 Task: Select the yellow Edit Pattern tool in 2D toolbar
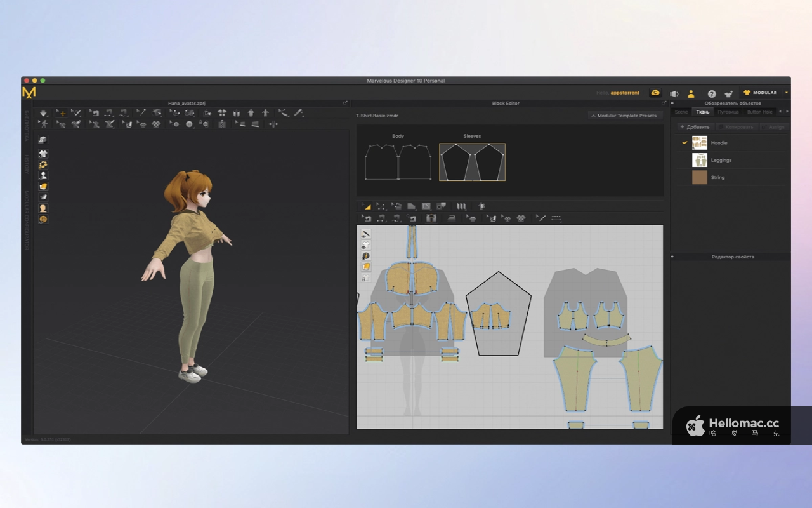pyautogui.click(x=367, y=206)
